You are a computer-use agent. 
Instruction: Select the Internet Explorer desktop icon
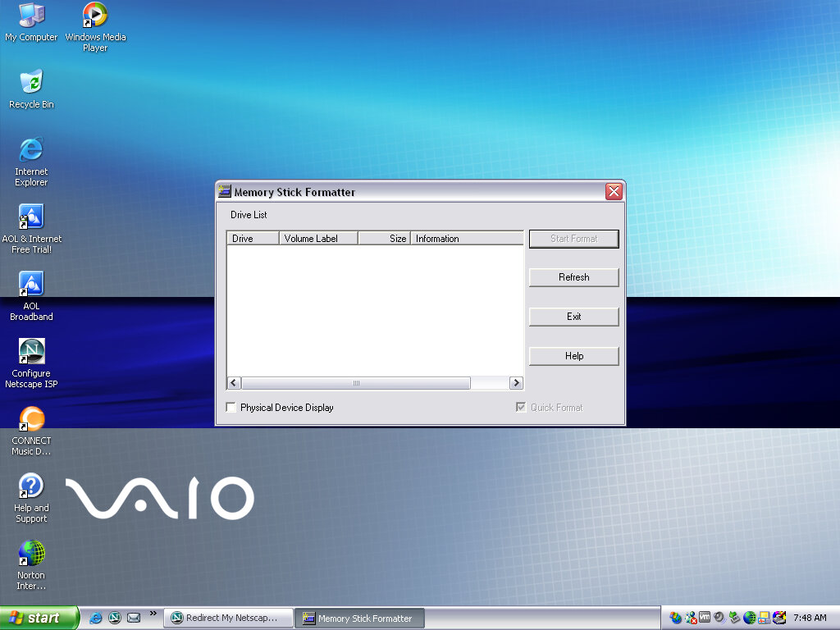(31, 150)
